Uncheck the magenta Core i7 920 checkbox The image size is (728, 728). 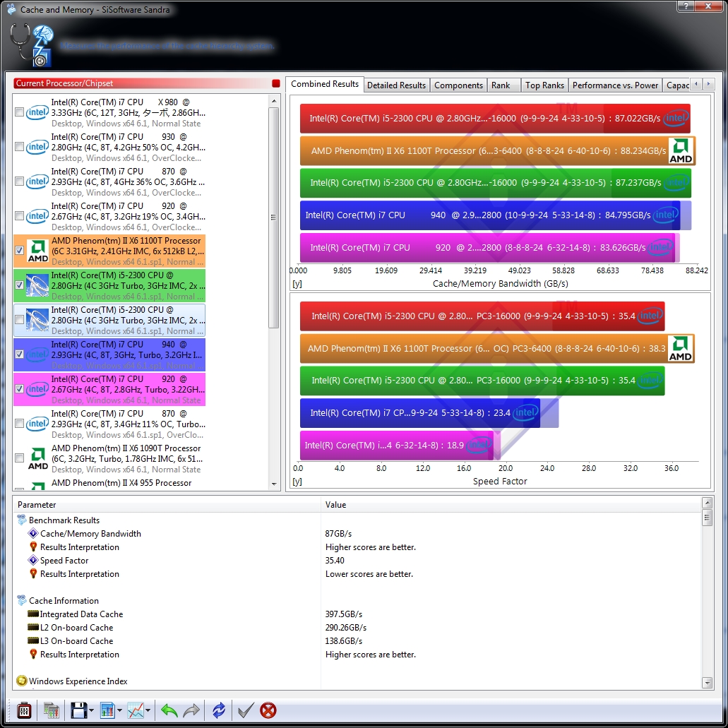pyautogui.click(x=20, y=389)
